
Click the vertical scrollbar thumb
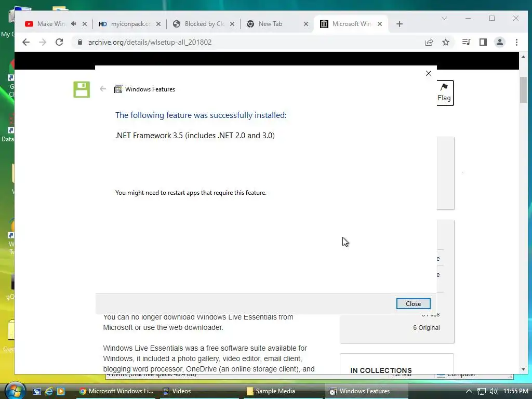click(523, 89)
